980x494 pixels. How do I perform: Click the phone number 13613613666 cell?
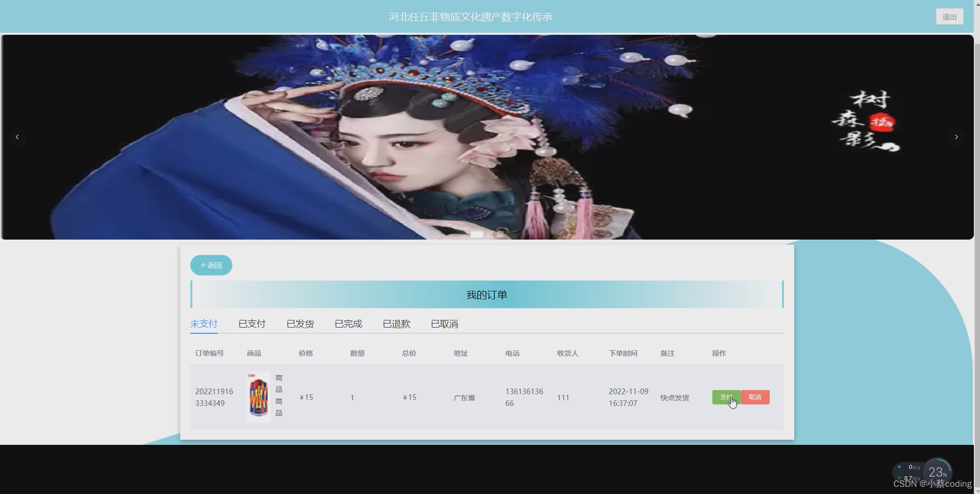pos(524,397)
